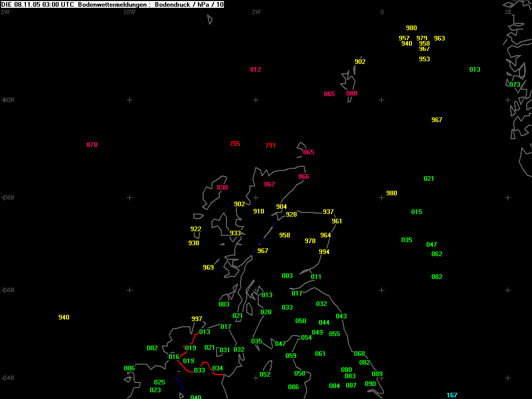Select the yellow 922 station value

click(196, 229)
